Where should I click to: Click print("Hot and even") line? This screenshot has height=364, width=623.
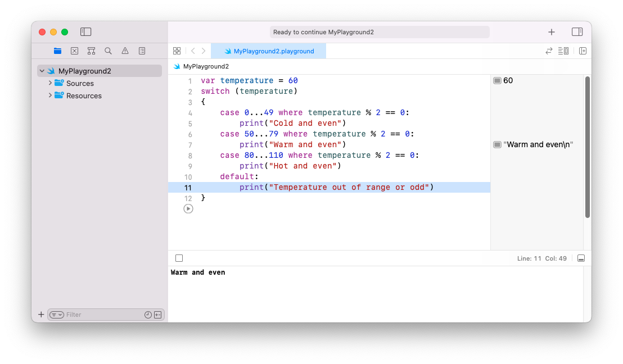(x=291, y=166)
